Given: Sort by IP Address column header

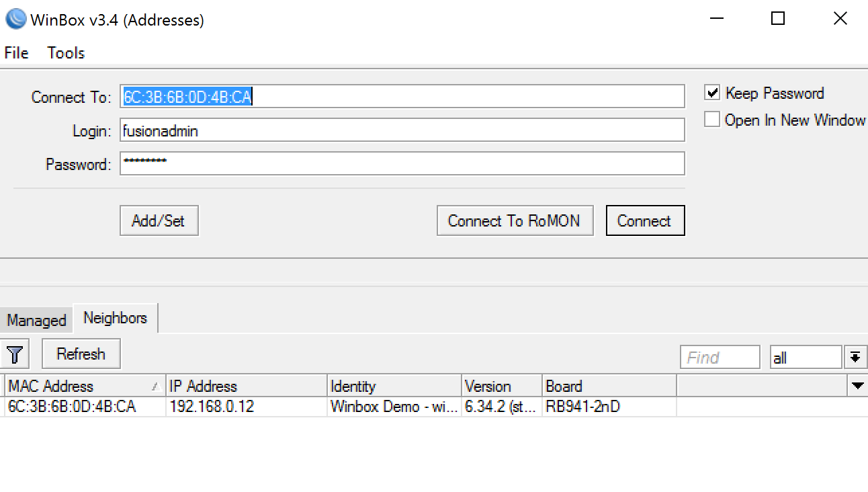Looking at the screenshot, I should click(246, 386).
